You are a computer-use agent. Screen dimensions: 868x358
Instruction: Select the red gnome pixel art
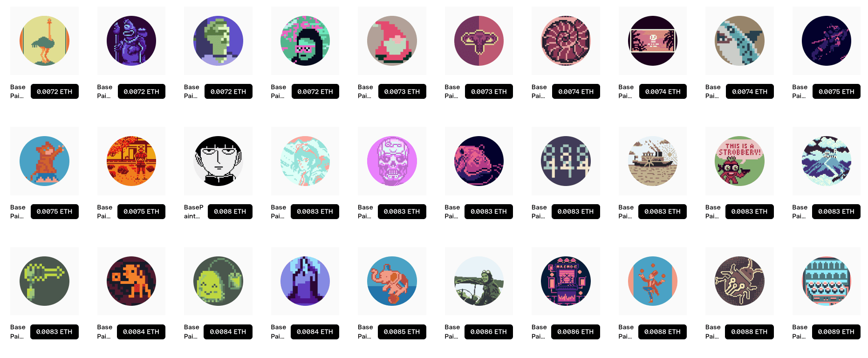392,41
